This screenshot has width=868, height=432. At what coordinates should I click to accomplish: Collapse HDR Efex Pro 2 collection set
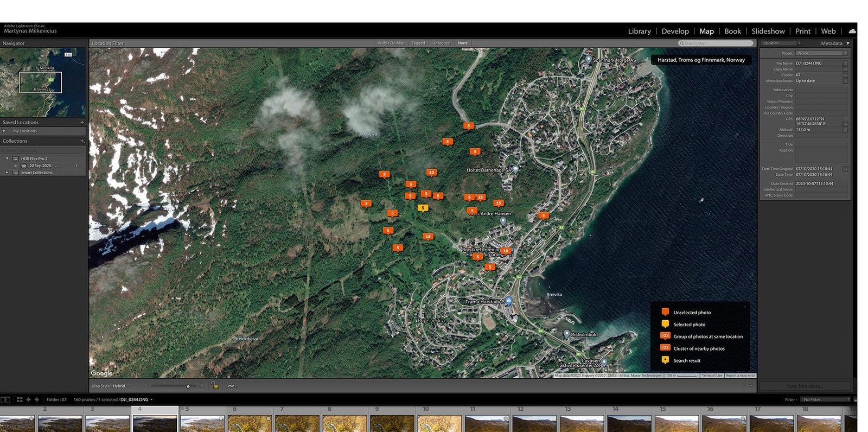(x=7, y=158)
